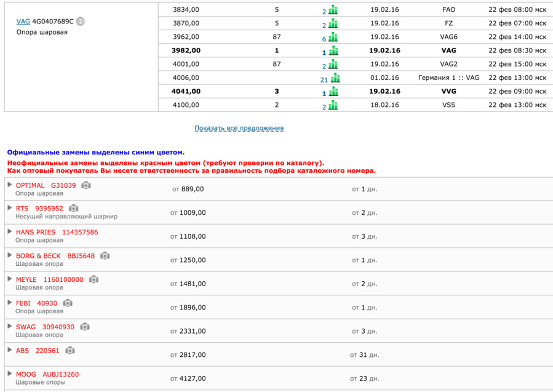Screen dimensions: 553x392
Task: Click MOOG delivery term 'от 23 дн.'
Action: (x=365, y=378)
